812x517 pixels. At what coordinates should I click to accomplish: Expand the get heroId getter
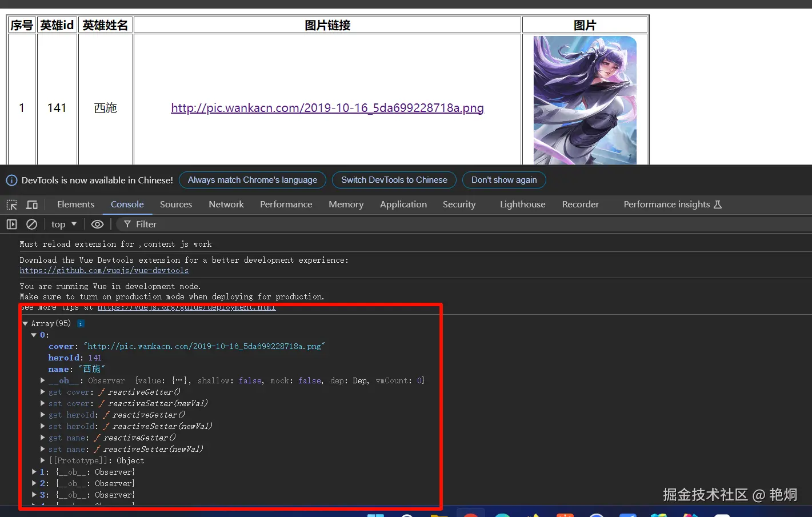click(x=43, y=415)
